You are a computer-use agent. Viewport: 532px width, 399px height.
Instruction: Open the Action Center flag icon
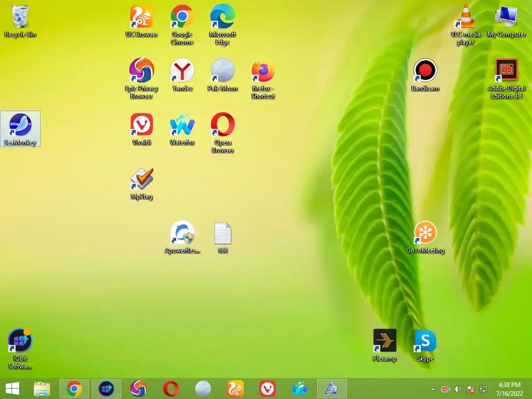[x=471, y=389]
